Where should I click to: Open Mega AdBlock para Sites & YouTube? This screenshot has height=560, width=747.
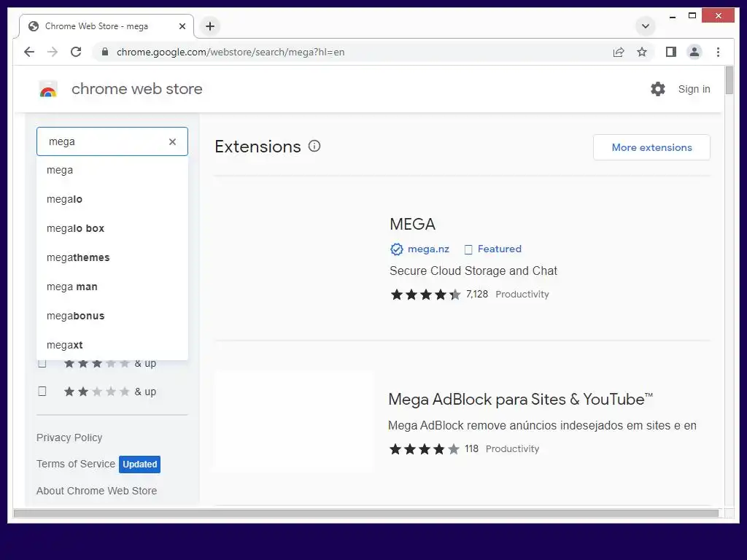tap(520, 399)
